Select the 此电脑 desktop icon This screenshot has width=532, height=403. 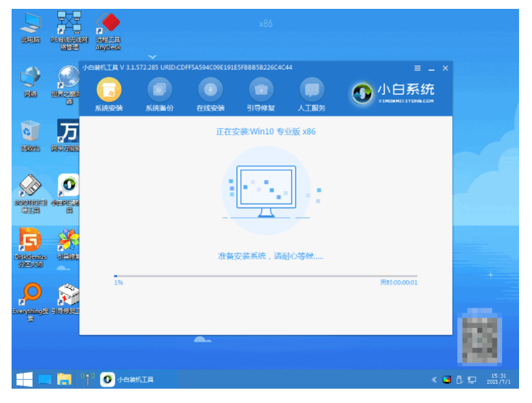click(31, 28)
